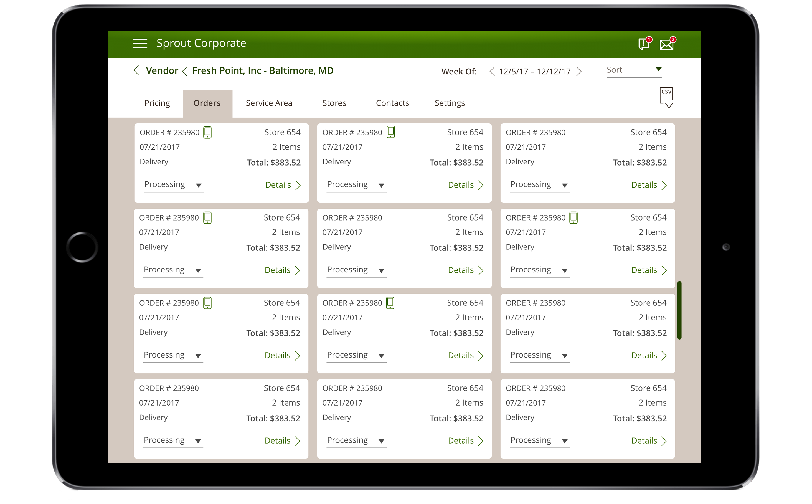The image size is (812, 504).
Task: Click the Vendor breadcrumb link
Action: 162,71
